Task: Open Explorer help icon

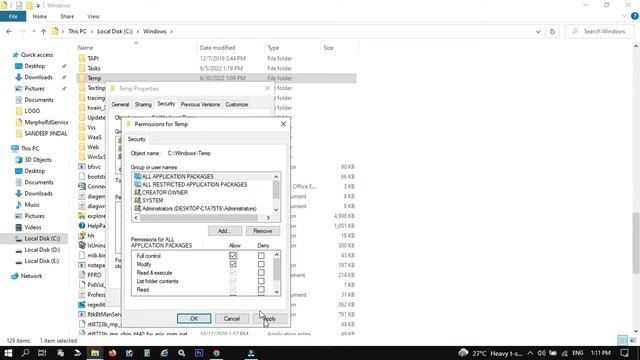Action: (635, 16)
